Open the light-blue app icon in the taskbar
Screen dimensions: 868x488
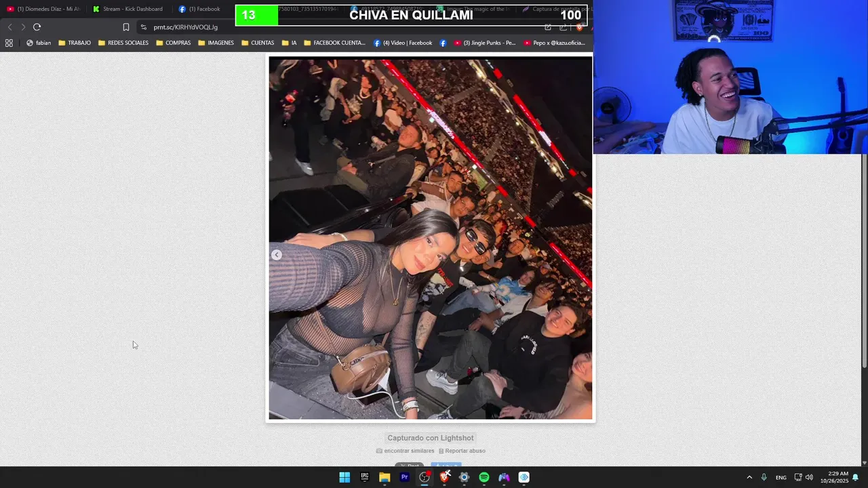pyautogui.click(x=524, y=477)
